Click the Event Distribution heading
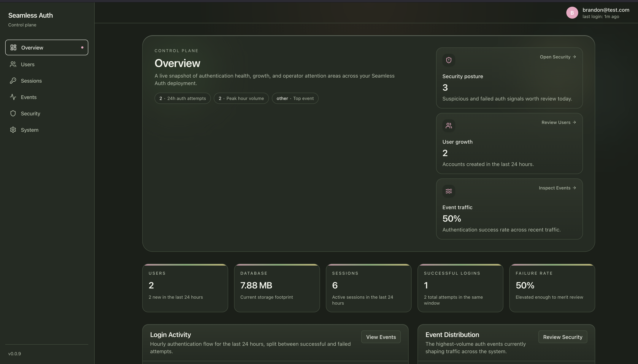This screenshot has height=364, width=638. pos(452,335)
